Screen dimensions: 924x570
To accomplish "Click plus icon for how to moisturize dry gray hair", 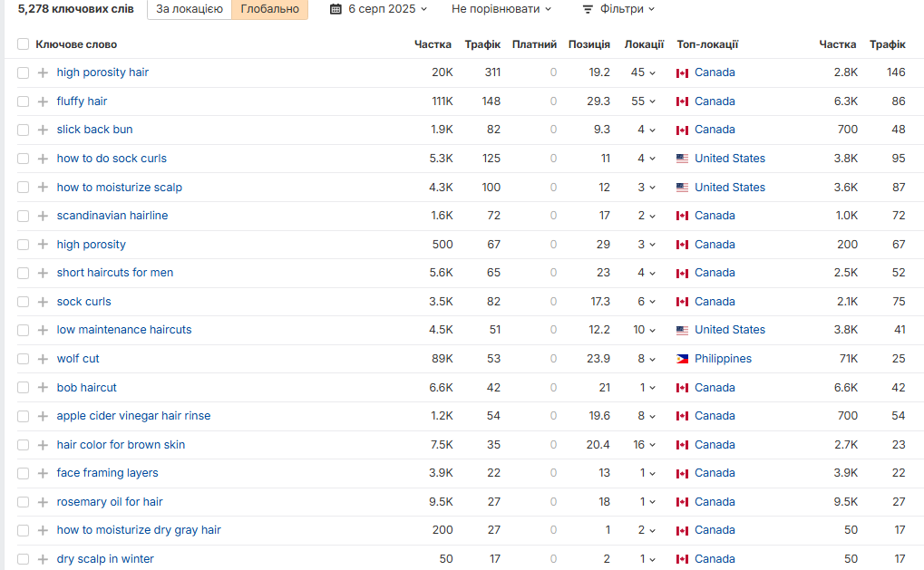I will pos(43,530).
